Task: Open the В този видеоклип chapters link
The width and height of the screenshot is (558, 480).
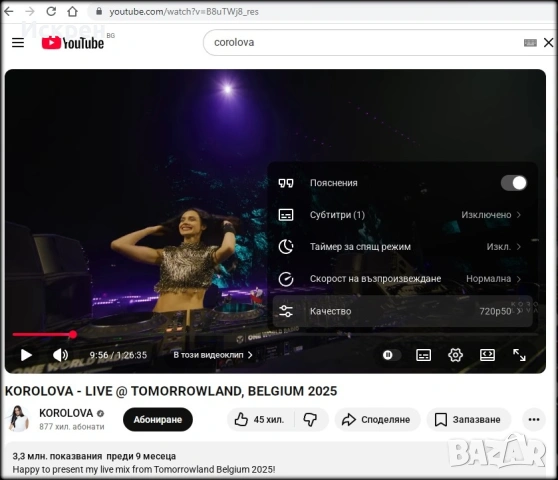Action: [213, 355]
